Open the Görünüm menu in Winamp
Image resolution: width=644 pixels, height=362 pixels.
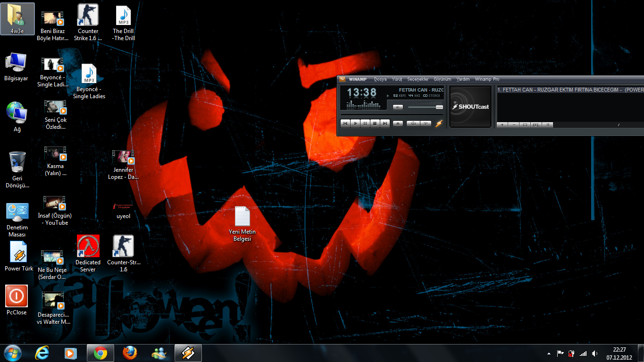coord(443,79)
